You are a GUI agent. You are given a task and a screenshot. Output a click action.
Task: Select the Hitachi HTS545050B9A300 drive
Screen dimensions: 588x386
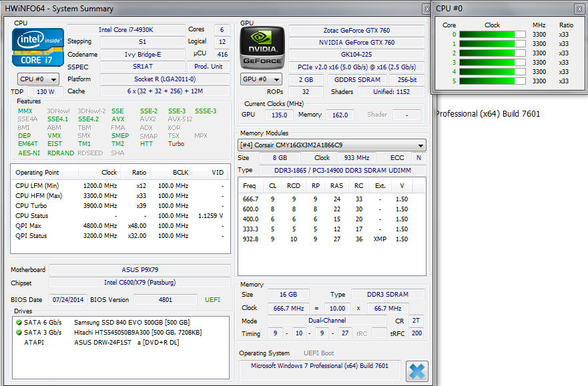(120, 333)
